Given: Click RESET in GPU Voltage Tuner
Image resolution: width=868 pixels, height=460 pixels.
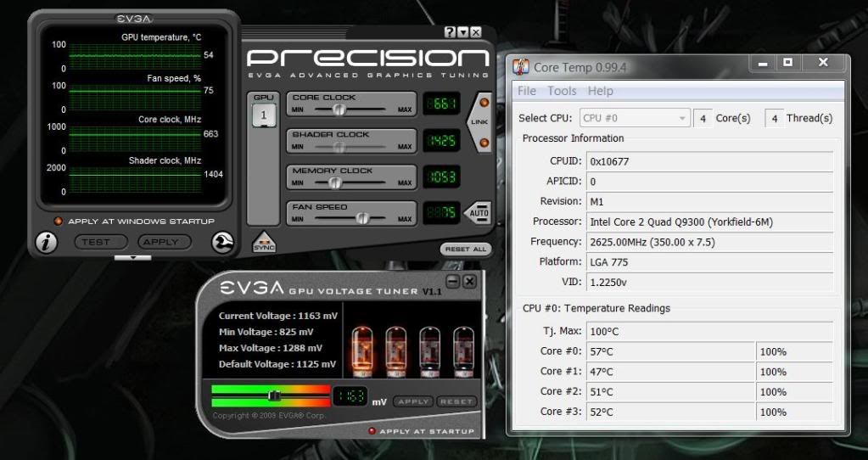Looking at the screenshot, I should [456, 401].
